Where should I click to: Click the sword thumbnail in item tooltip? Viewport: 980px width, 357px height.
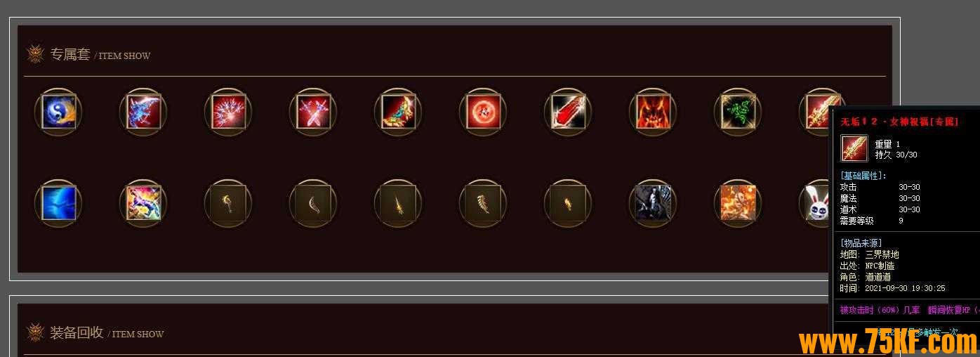pyautogui.click(x=854, y=148)
